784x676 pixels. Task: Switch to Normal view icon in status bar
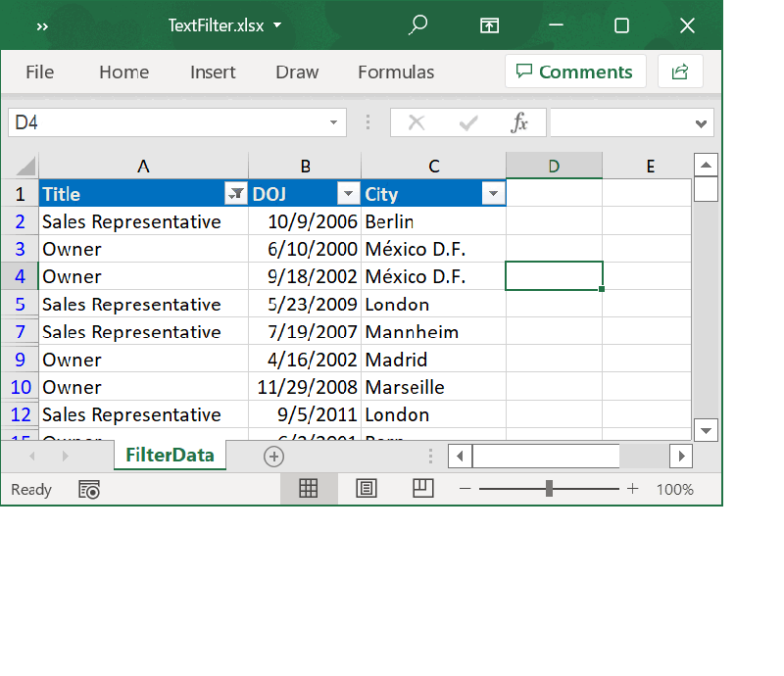309,488
